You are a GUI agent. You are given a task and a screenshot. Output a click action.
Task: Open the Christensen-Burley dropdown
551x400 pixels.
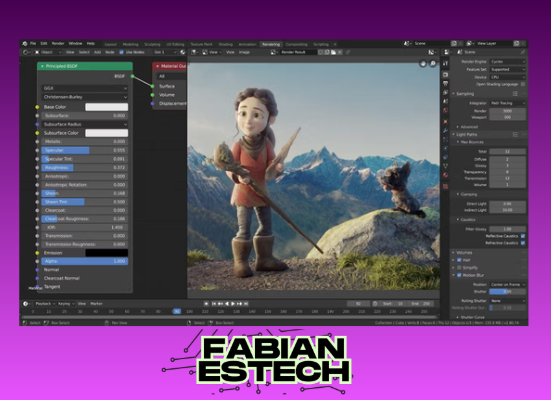[x=85, y=97]
